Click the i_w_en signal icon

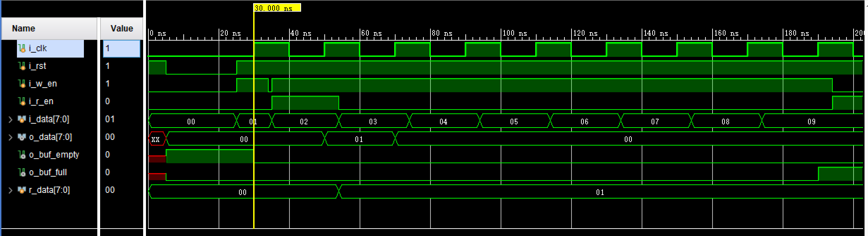pyautogui.click(x=22, y=83)
